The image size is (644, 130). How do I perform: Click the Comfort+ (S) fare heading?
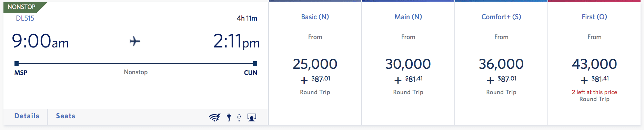click(501, 17)
